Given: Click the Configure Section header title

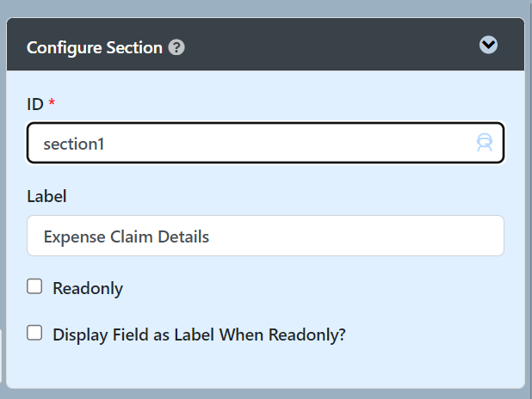Looking at the screenshot, I should 95,47.
